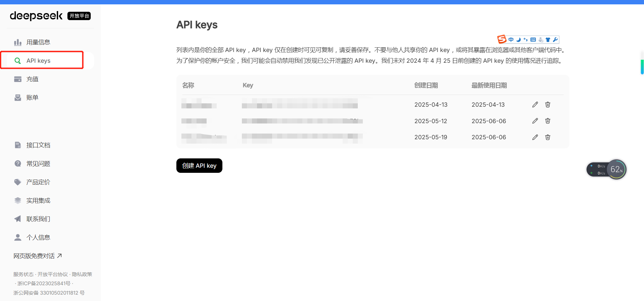
Task: Click 开放平台 badge next to logo
Action: [x=79, y=16]
